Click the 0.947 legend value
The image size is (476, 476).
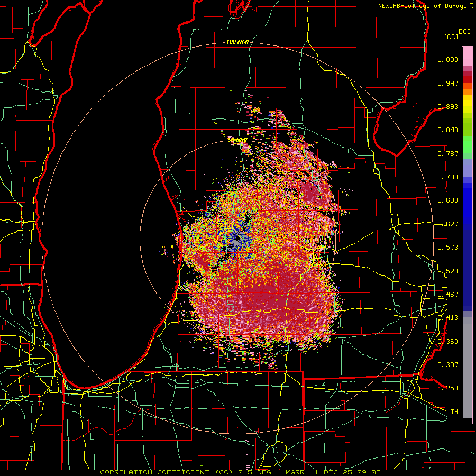(x=448, y=83)
